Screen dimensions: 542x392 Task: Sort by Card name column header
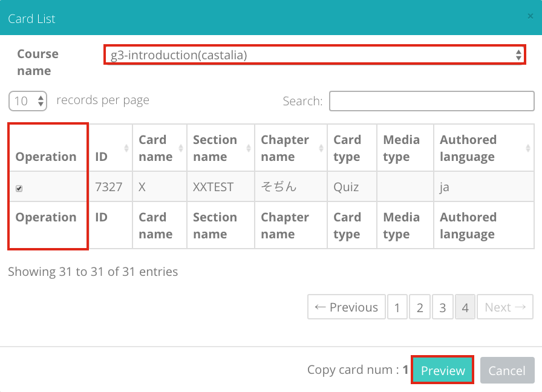160,148
